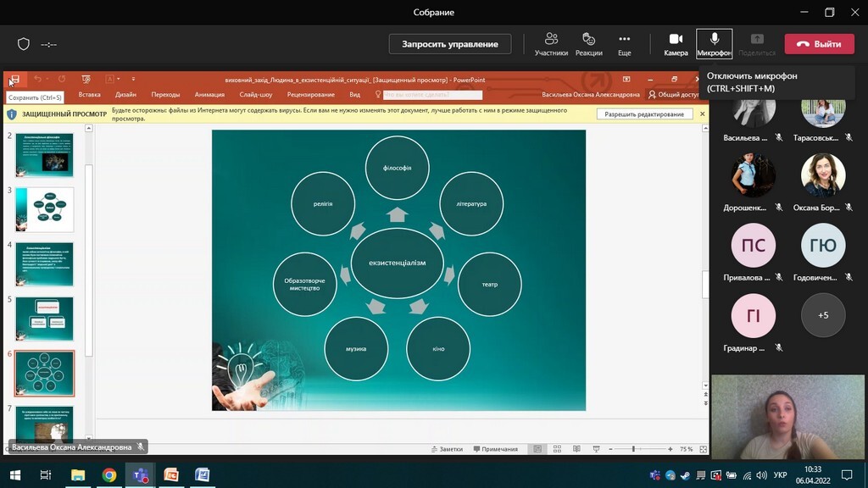Select slide 3 thumbnail in slide panel
Image resolution: width=868 pixels, height=488 pixels.
(44, 209)
